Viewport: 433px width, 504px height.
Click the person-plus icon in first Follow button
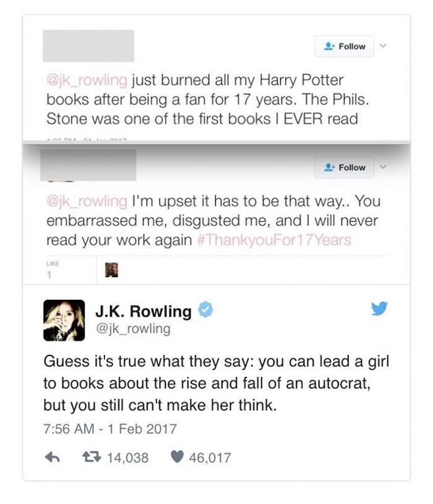(x=329, y=46)
